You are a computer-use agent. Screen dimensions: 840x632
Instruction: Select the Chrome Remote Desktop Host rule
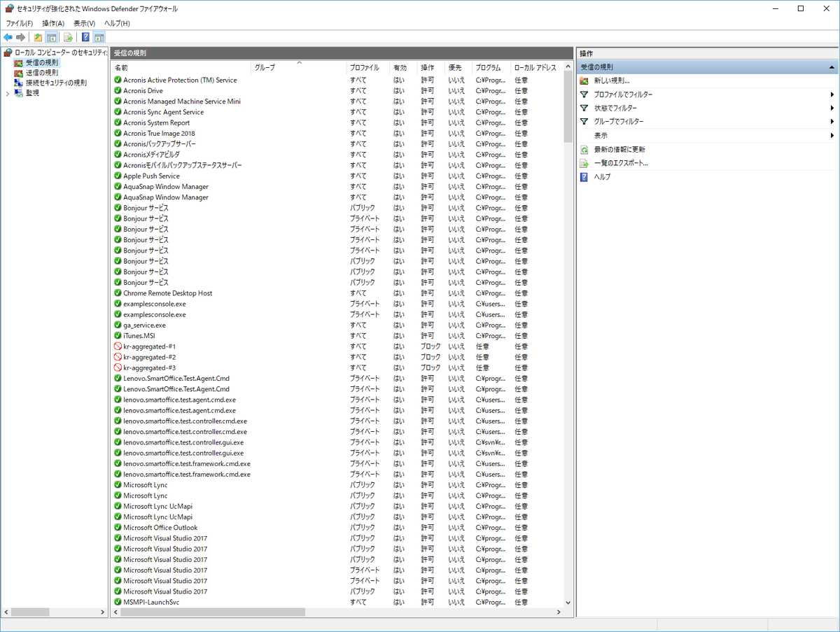pyautogui.click(x=167, y=293)
